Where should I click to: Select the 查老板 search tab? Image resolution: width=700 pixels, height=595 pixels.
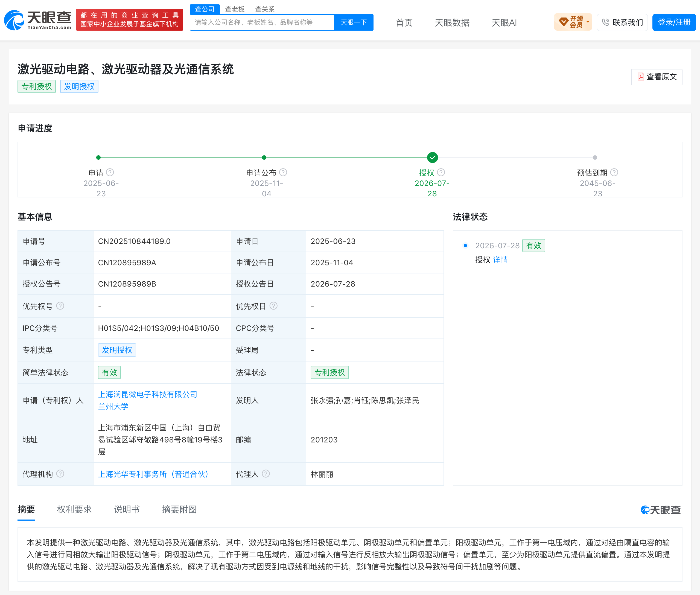pos(235,9)
